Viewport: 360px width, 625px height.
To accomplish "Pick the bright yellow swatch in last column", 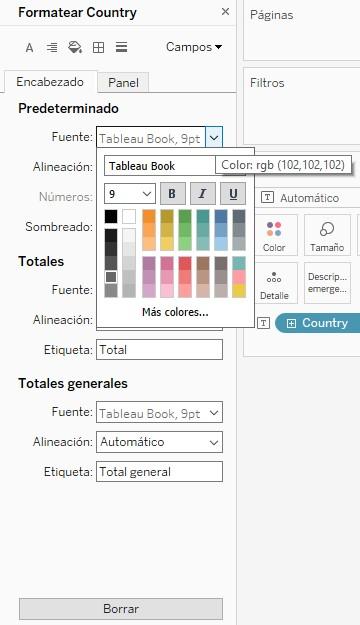I will [239, 291].
